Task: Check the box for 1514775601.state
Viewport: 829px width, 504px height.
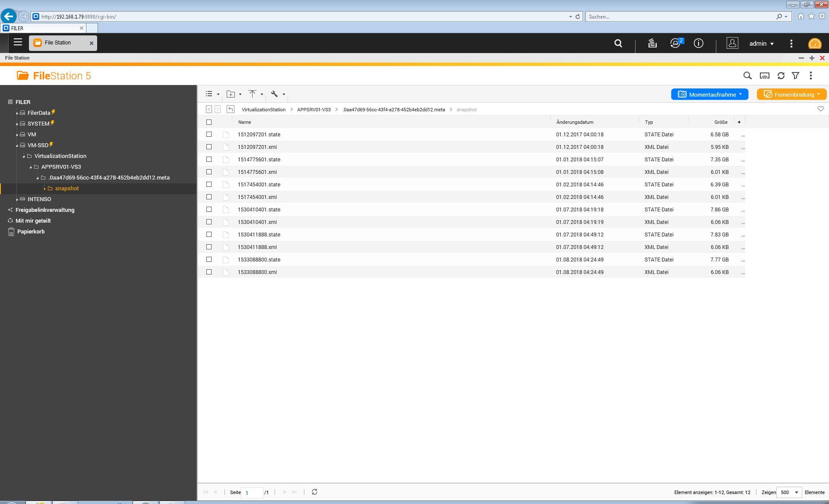Action: click(209, 160)
